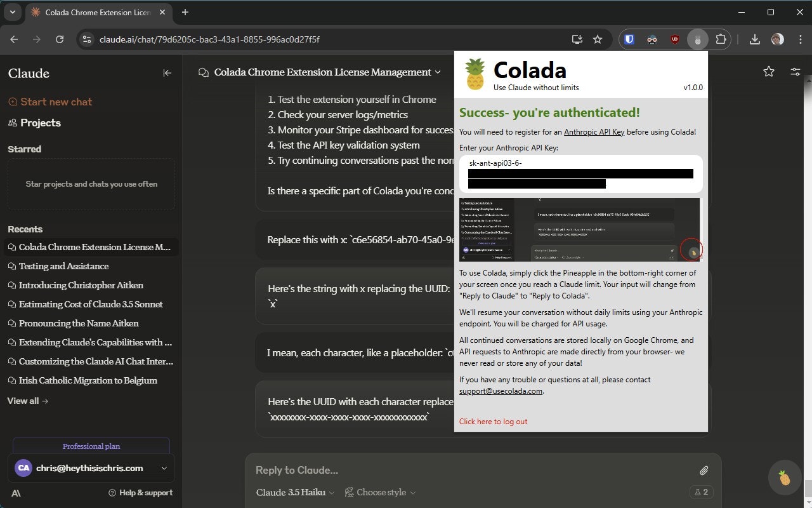Open Projects
The height and width of the screenshot is (508, 812).
click(34, 123)
